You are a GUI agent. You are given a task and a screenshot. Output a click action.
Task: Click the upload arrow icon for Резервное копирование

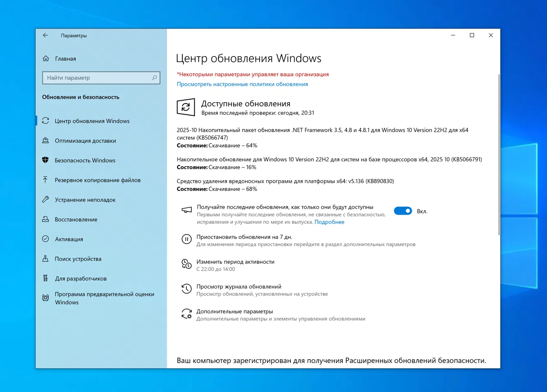click(46, 180)
